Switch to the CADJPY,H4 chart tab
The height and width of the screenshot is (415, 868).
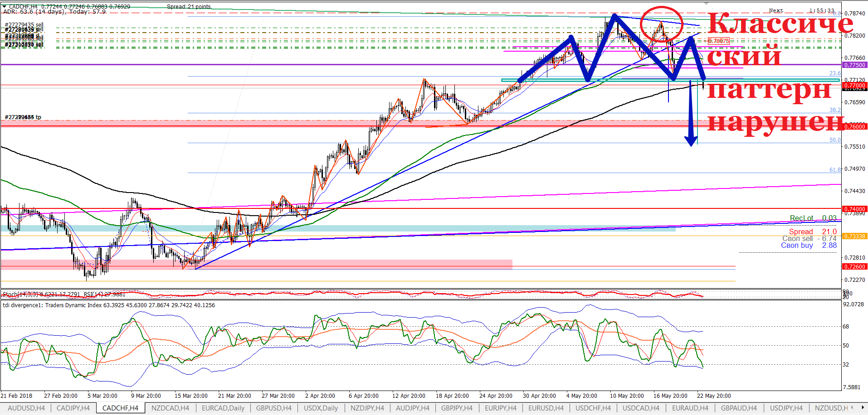[73, 408]
